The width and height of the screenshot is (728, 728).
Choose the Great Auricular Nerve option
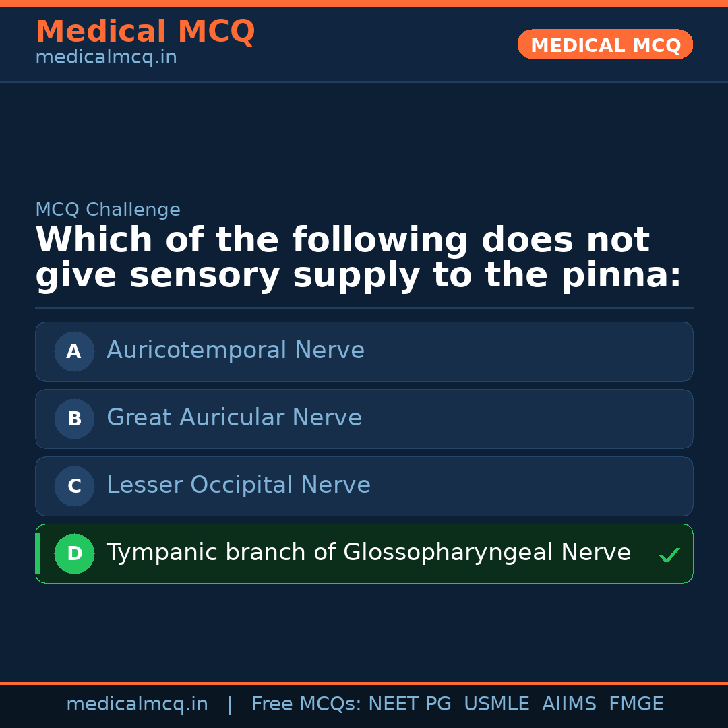tap(234, 418)
